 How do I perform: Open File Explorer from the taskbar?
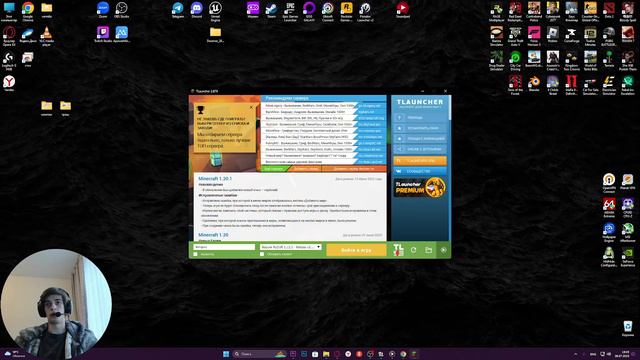(x=326, y=354)
